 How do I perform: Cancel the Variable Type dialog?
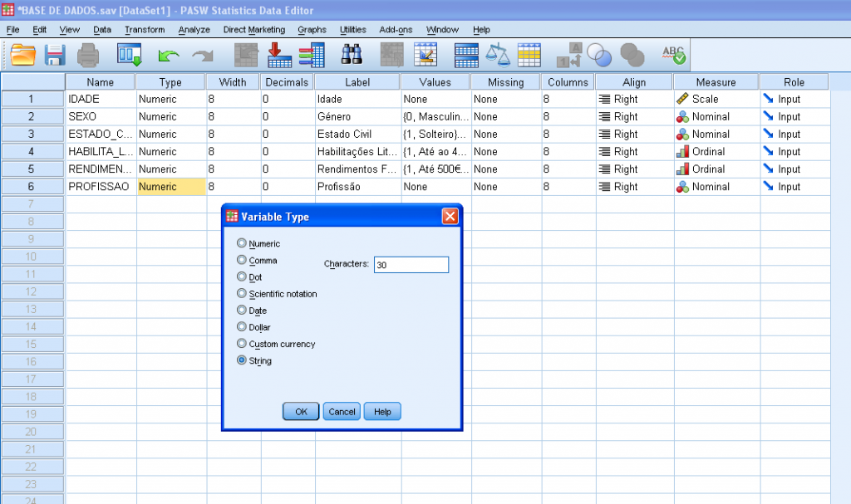click(341, 411)
